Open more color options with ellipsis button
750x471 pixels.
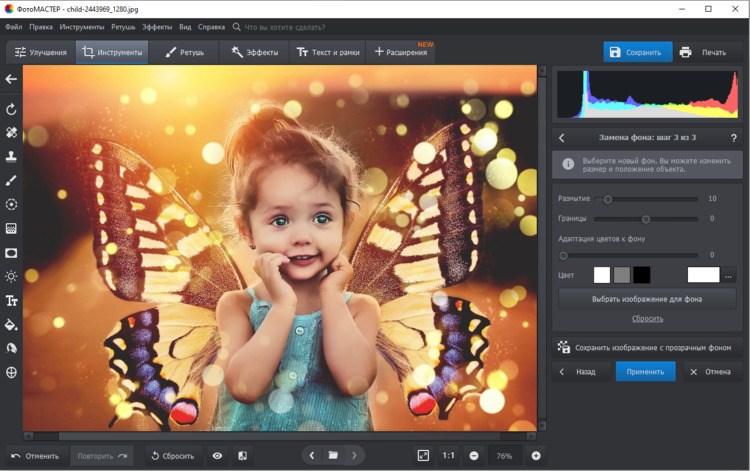(x=729, y=275)
